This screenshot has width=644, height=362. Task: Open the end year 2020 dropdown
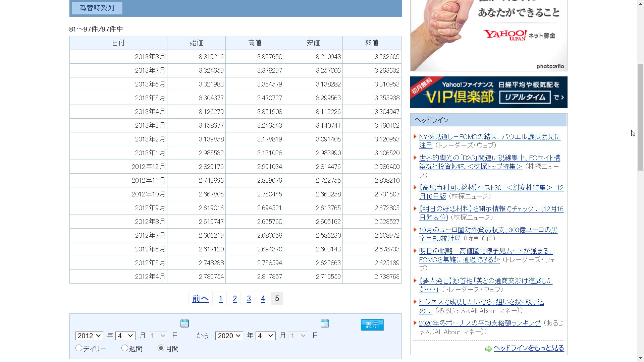229,336
